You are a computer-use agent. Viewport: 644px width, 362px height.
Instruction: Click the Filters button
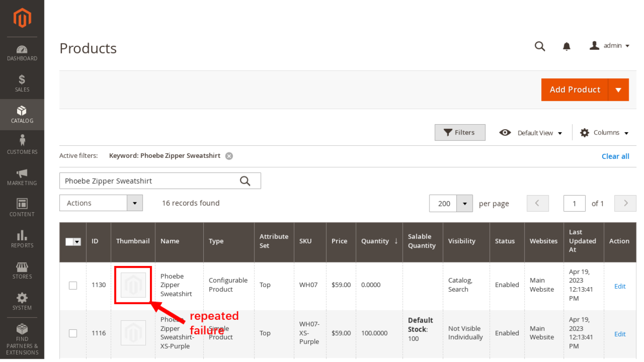tap(460, 133)
